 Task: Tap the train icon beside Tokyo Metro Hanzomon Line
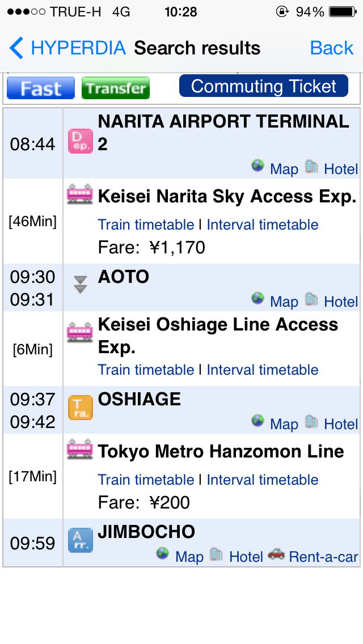pos(80,450)
